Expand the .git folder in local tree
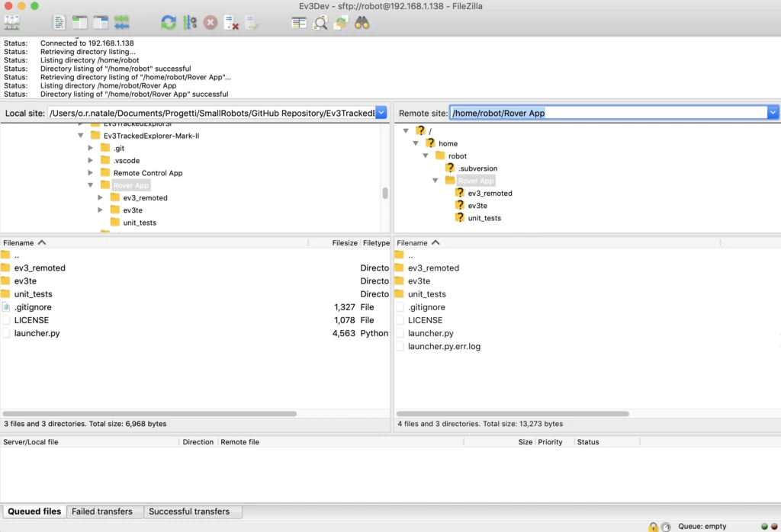The image size is (781, 532). (x=90, y=148)
